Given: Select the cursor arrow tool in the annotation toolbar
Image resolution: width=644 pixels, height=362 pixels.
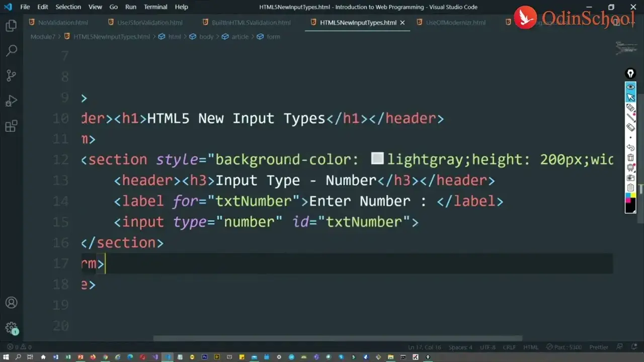Looking at the screenshot, I should pos(630,96).
